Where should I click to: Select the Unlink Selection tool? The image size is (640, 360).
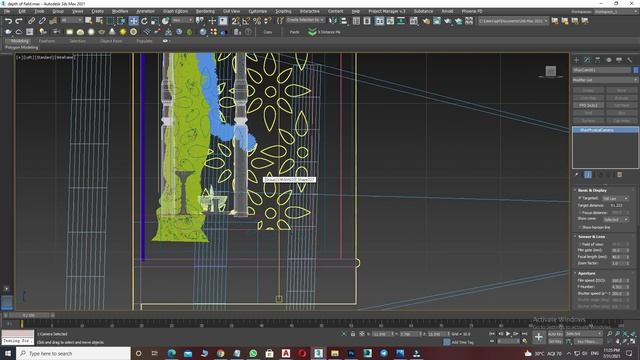click(42, 21)
